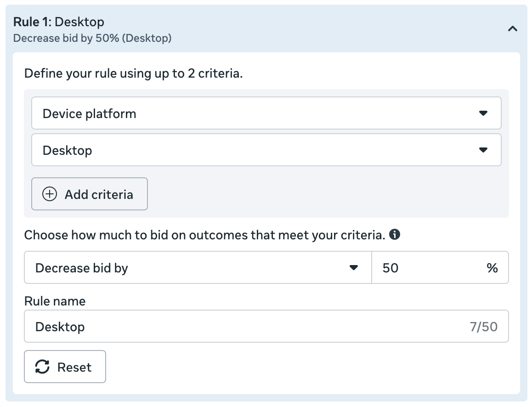Click the Decrease bid by dropdown arrow
Image resolution: width=532 pixels, height=407 pixels.
click(x=353, y=267)
